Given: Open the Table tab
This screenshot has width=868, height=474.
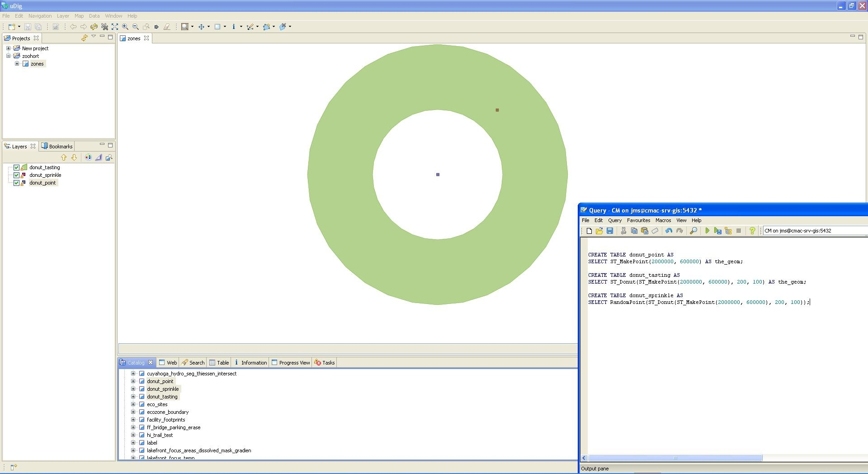Looking at the screenshot, I should pyautogui.click(x=219, y=363).
